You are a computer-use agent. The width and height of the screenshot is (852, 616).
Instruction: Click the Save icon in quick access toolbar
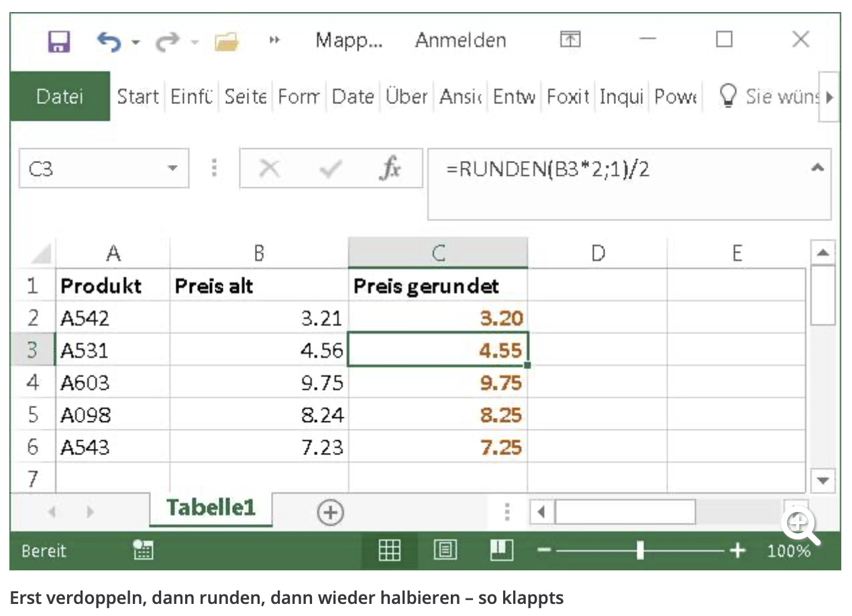59,41
